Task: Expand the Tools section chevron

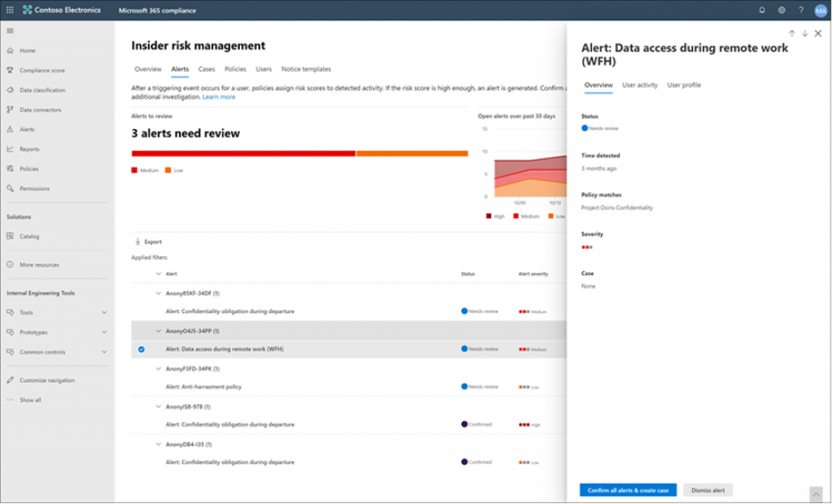Action: tap(104, 313)
